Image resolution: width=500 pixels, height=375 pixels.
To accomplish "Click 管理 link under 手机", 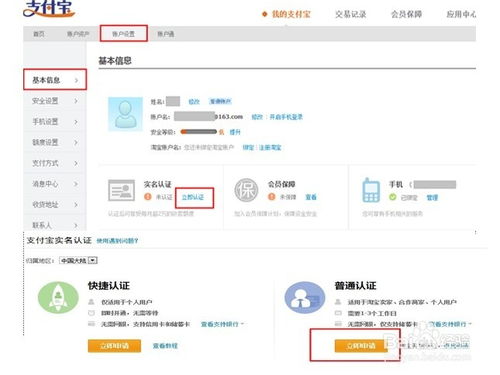I will (x=432, y=198).
